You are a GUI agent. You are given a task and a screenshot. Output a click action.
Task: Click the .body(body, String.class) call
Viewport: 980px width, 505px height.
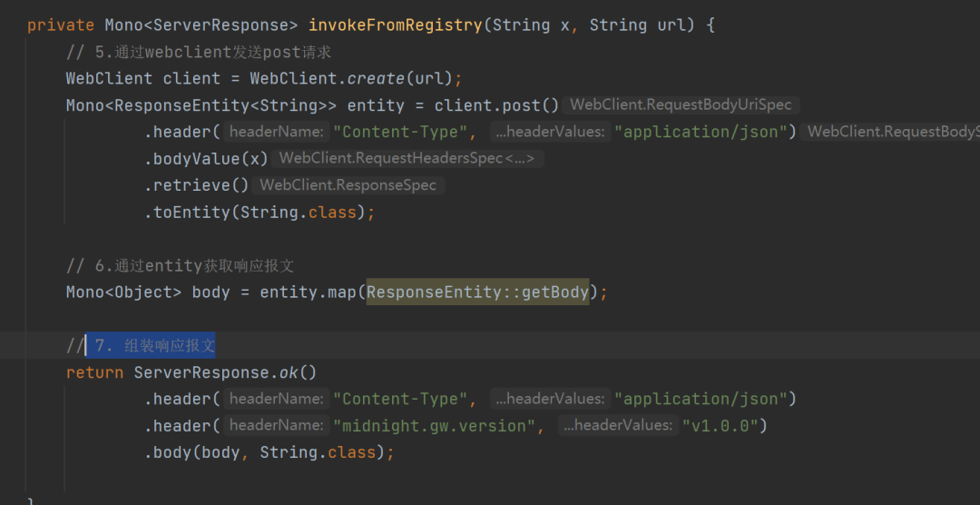pyautogui.click(x=264, y=452)
